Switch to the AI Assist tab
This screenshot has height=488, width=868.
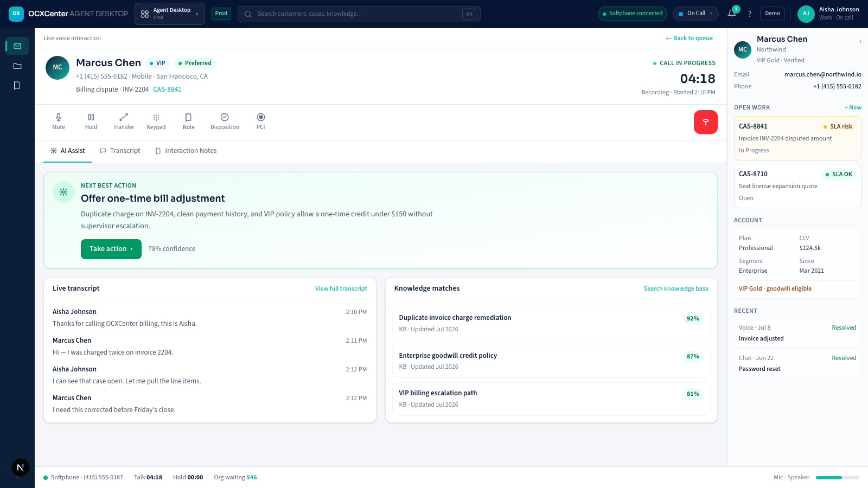pyautogui.click(x=68, y=151)
